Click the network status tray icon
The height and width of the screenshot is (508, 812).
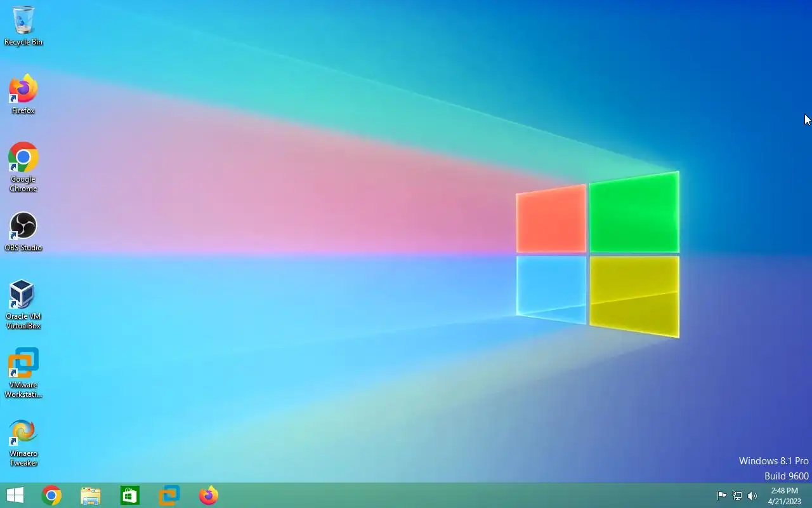coord(737,496)
